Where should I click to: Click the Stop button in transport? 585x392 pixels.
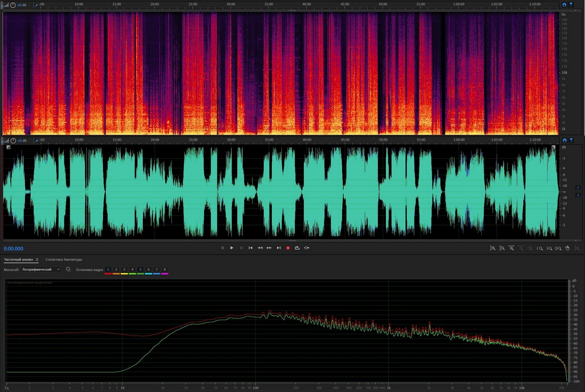(x=222, y=248)
